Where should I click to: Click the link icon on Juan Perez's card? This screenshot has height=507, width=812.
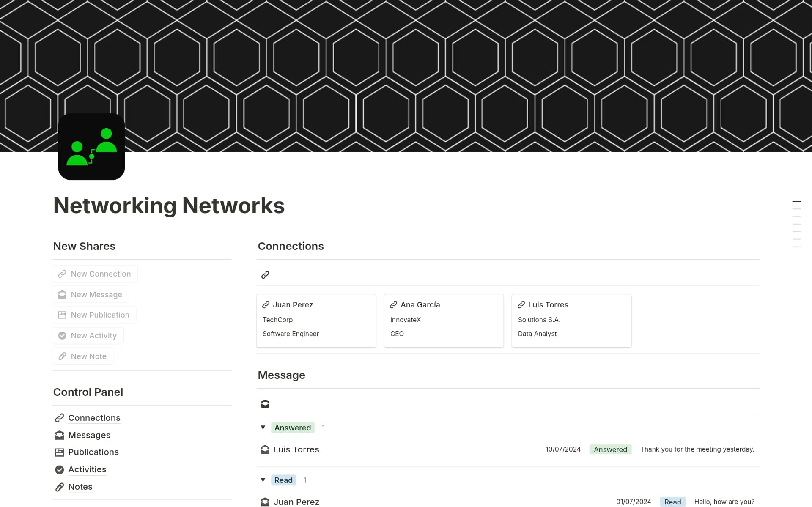pyautogui.click(x=266, y=304)
